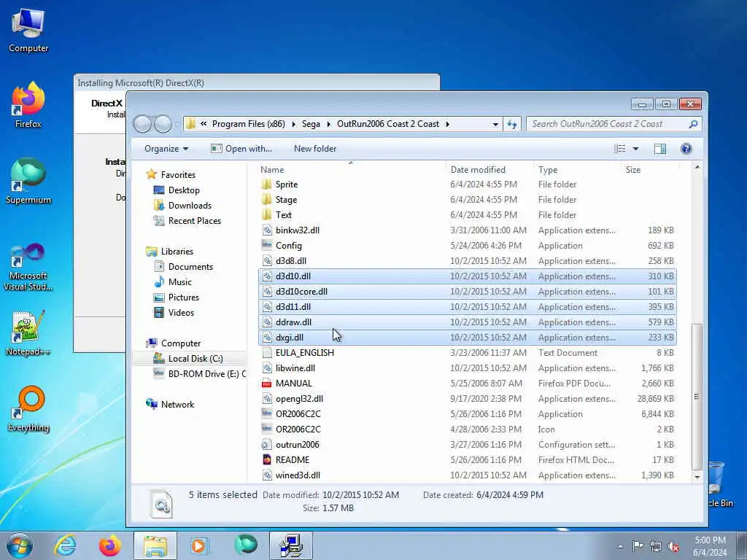Expand arrow after OutRun2006 Coast 2 Coast
The image size is (747, 560).
(447, 124)
